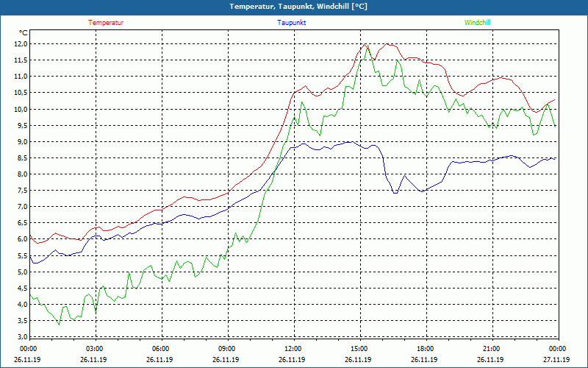Image resolution: width=588 pixels, height=368 pixels.
Task: Click the 3,5 y-axis value
Action: [x=23, y=321]
